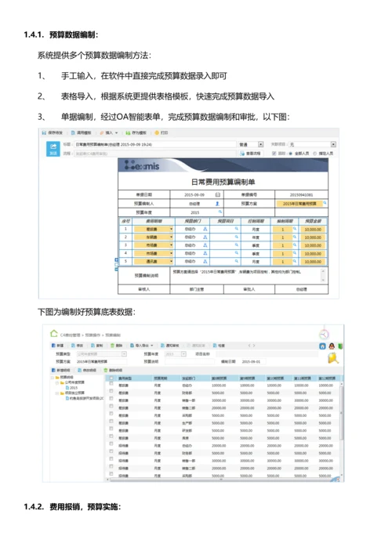Screen dimensions: 392x554
Task: Click the budget table horizontal scrollbar
Action: click(x=221, y=480)
